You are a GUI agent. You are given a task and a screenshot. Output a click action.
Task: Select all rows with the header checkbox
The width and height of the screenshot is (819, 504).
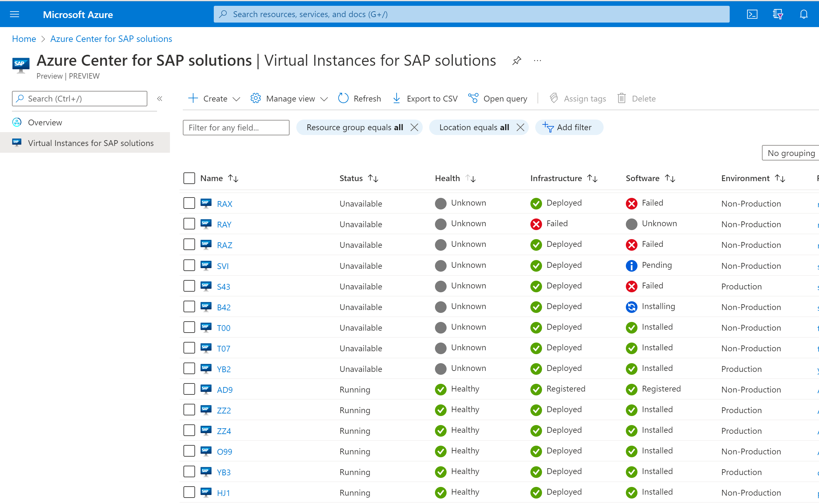[189, 178]
